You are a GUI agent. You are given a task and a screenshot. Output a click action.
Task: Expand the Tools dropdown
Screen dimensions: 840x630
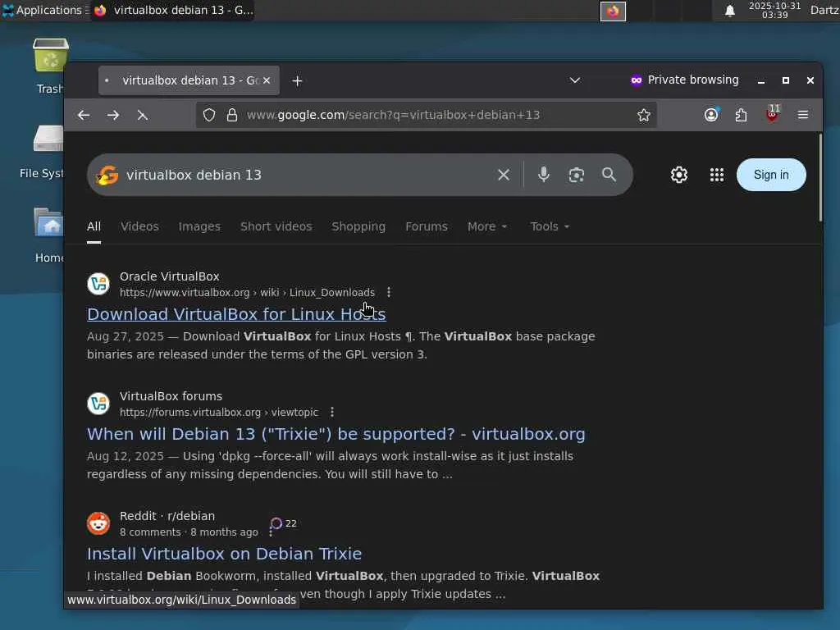point(550,226)
